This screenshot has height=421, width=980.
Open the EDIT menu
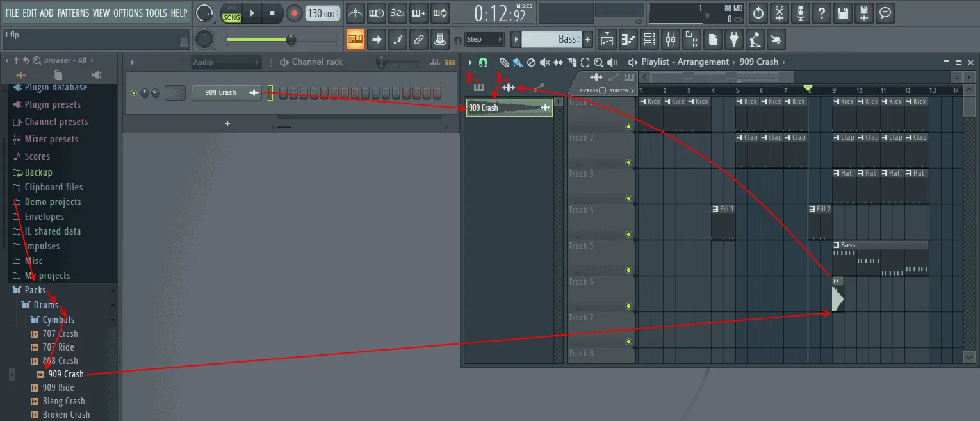coord(29,13)
